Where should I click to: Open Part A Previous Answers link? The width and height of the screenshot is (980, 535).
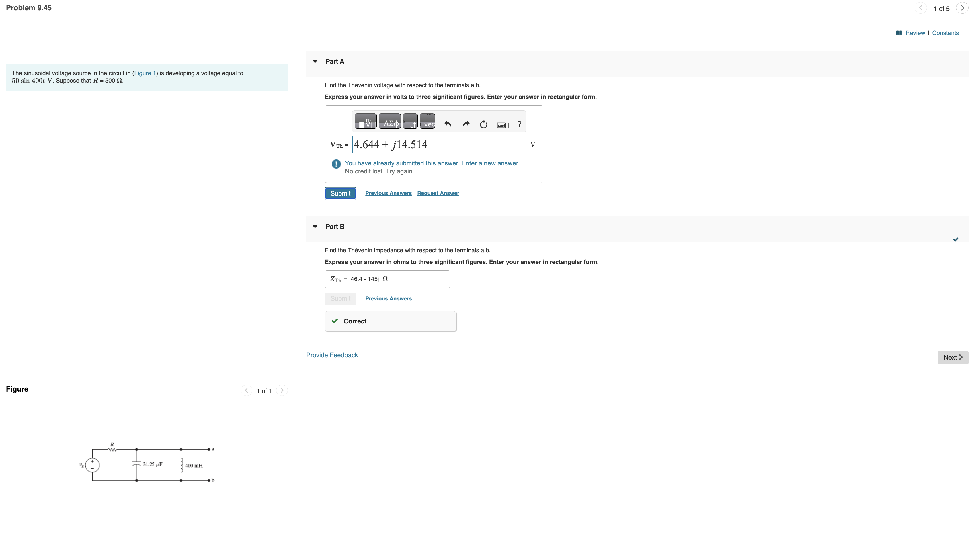point(389,193)
